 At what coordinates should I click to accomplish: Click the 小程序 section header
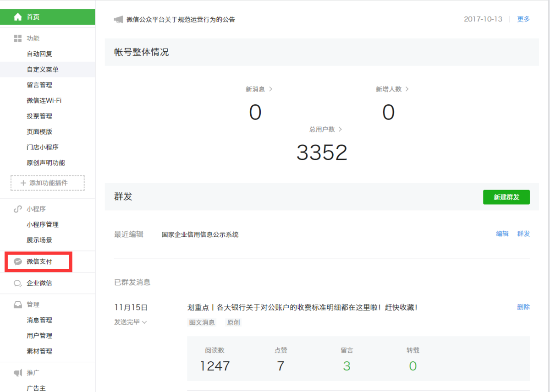coord(36,209)
